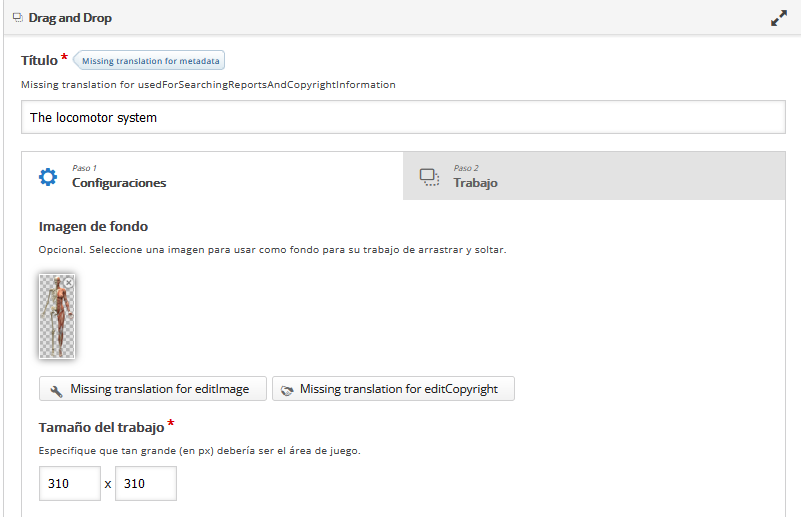Switch to the Trabajo tab

475,183
